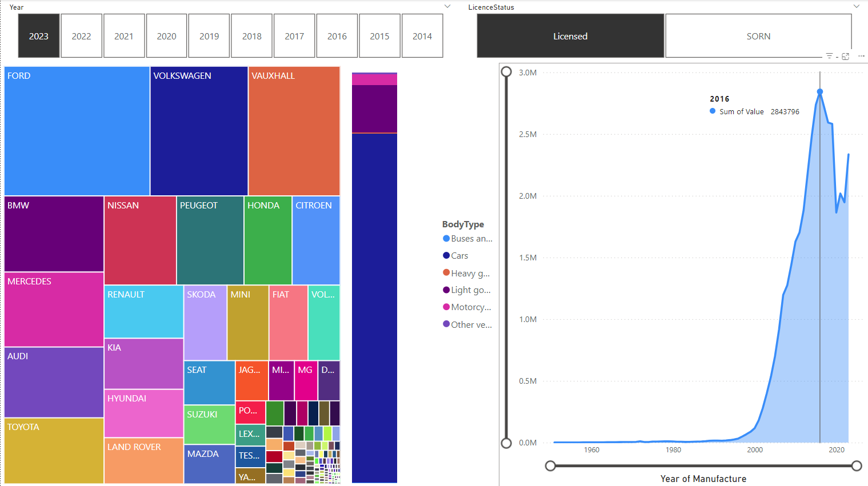Select the JAG... treemap tile
This screenshot has height=486, width=868.
coord(252,380)
